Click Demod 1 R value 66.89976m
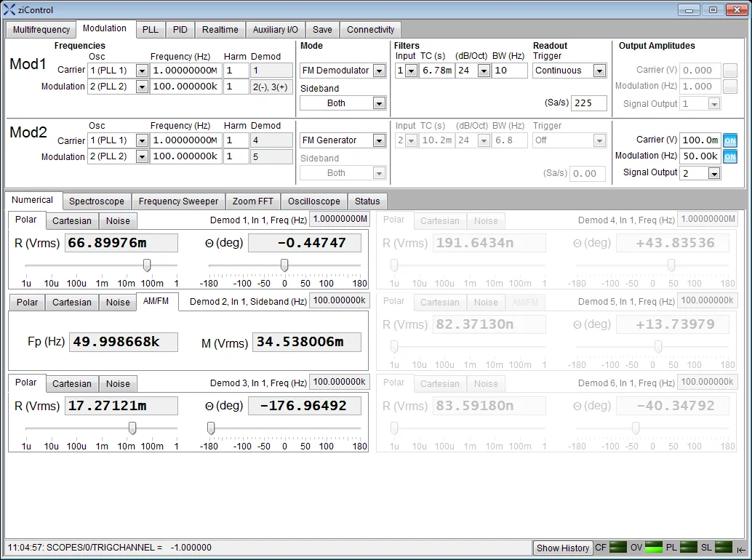 point(121,243)
